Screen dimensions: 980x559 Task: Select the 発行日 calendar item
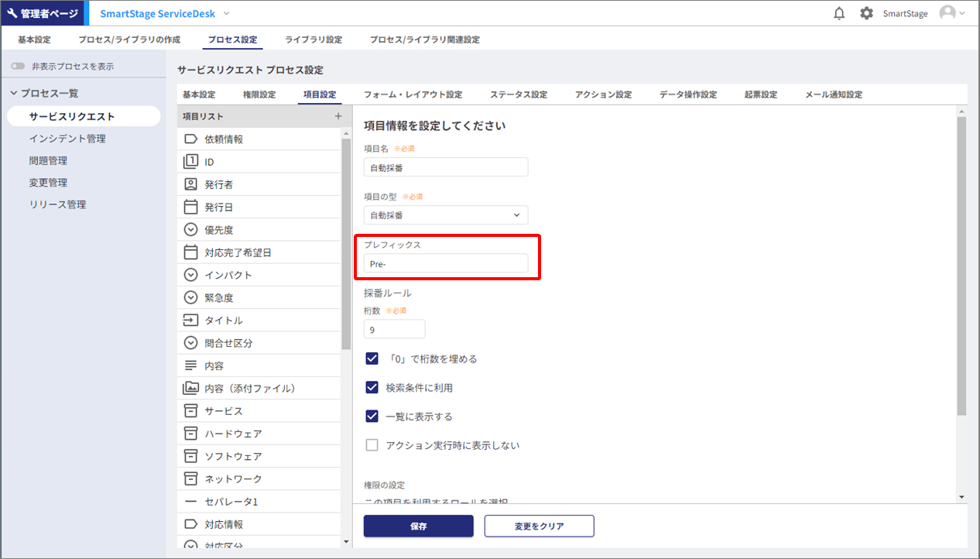[x=218, y=207]
